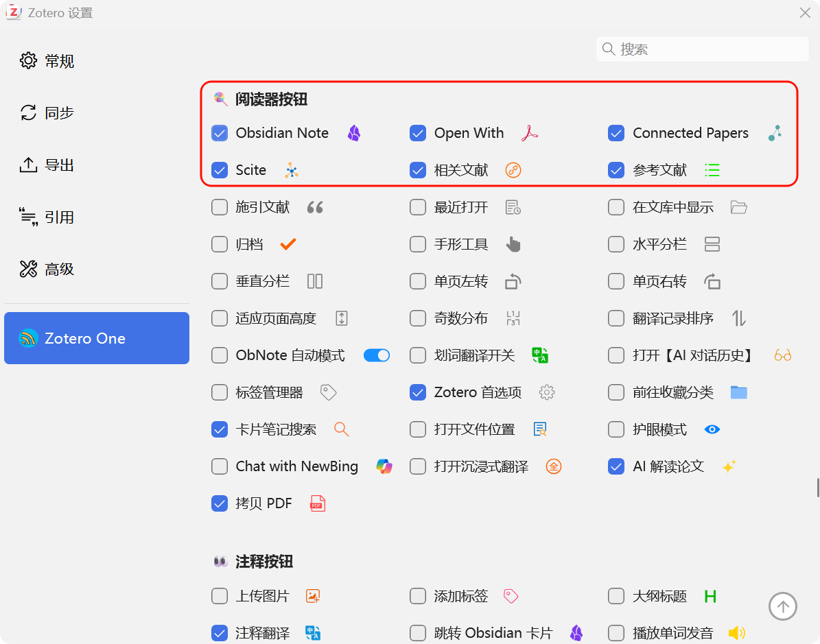Viewport: 820px width, 644px height.
Task: Click the 注释按钮 section heading
Action: point(264,562)
